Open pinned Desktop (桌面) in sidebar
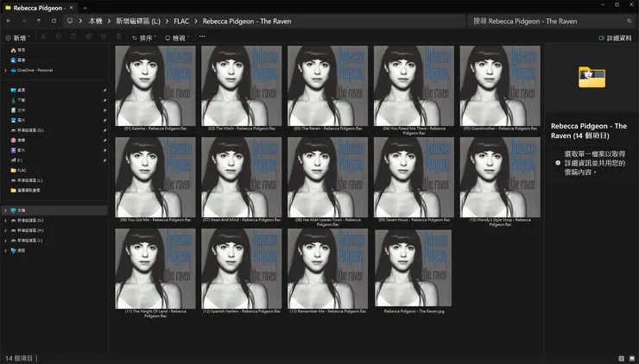The image size is (639, 364). (18, 90)
